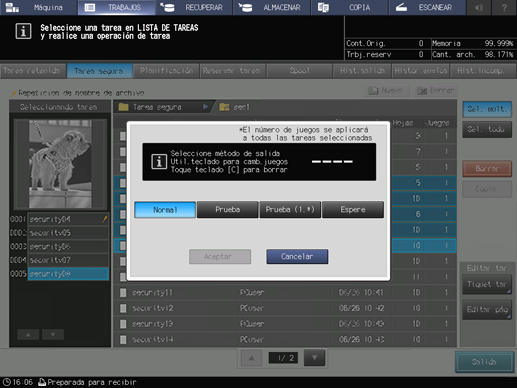Screen dimensions: 517x388
Task: Open Editar pág editor
Action: pyautogui.click(x=487, y=310)
